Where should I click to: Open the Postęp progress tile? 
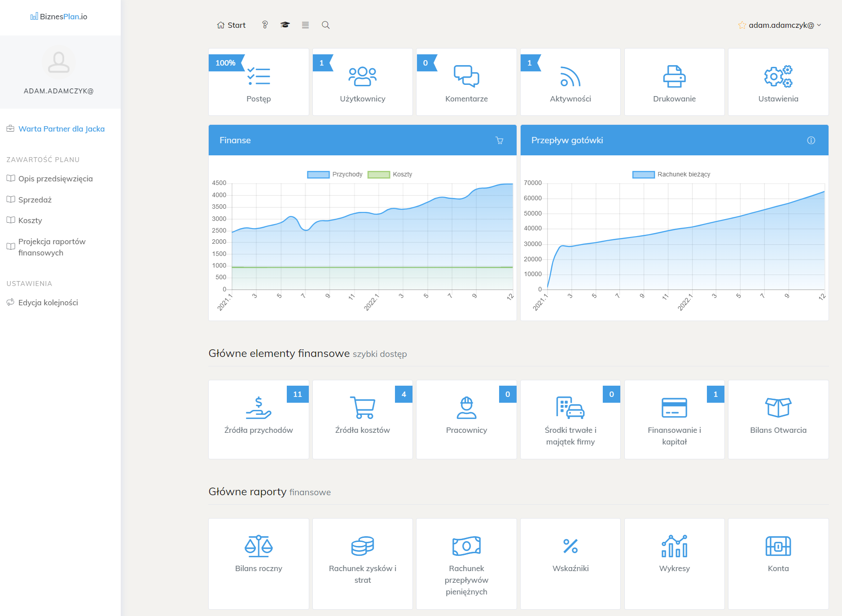(x=259, y=82)
